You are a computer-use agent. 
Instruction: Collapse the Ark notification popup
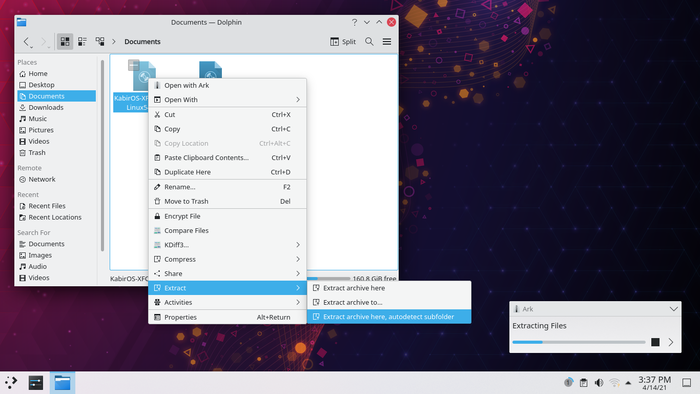click(673, 309)
